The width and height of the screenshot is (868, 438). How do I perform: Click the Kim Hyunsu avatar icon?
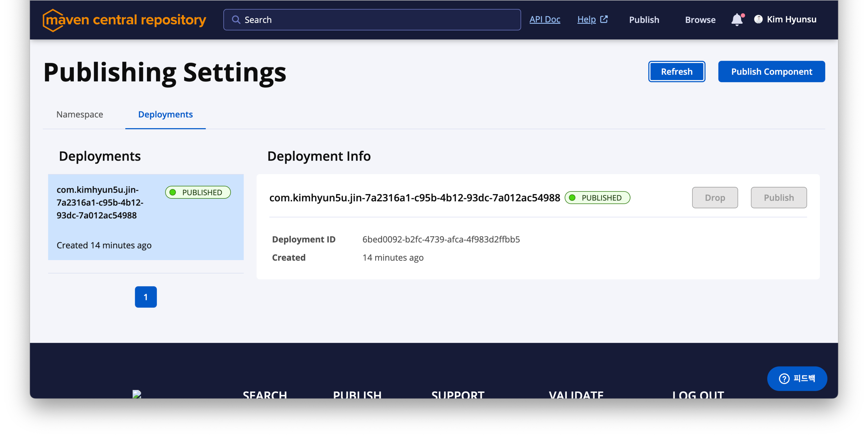point(758,20)
